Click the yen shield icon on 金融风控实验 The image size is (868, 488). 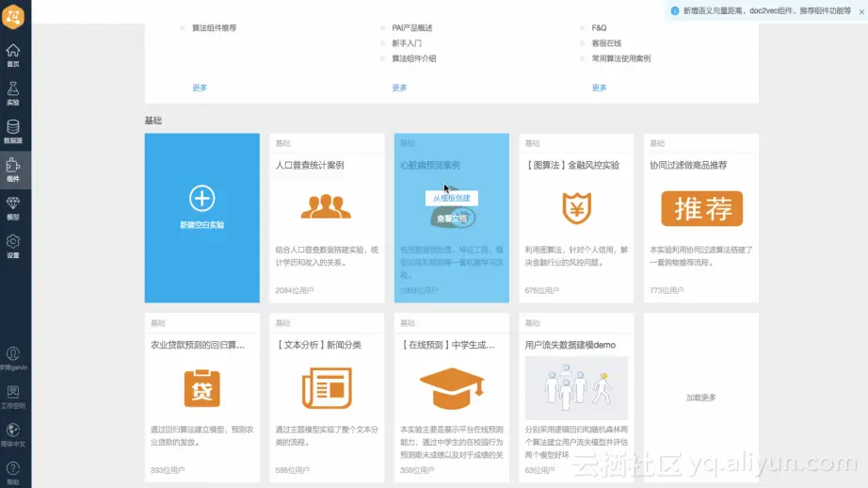[x=576, y=208]
